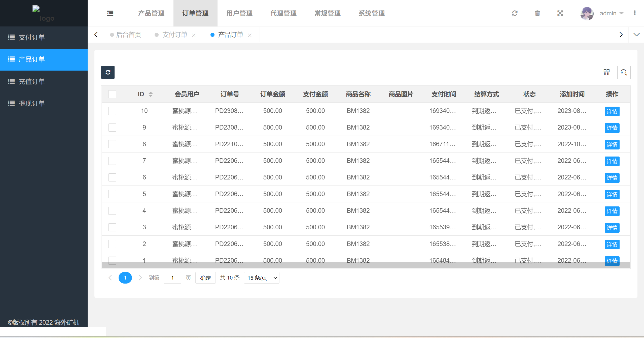Click list icon beside 支付订单 in sidebar
Image resolution: width=644 pixels, height=338 pixels.
coord(11,37)
